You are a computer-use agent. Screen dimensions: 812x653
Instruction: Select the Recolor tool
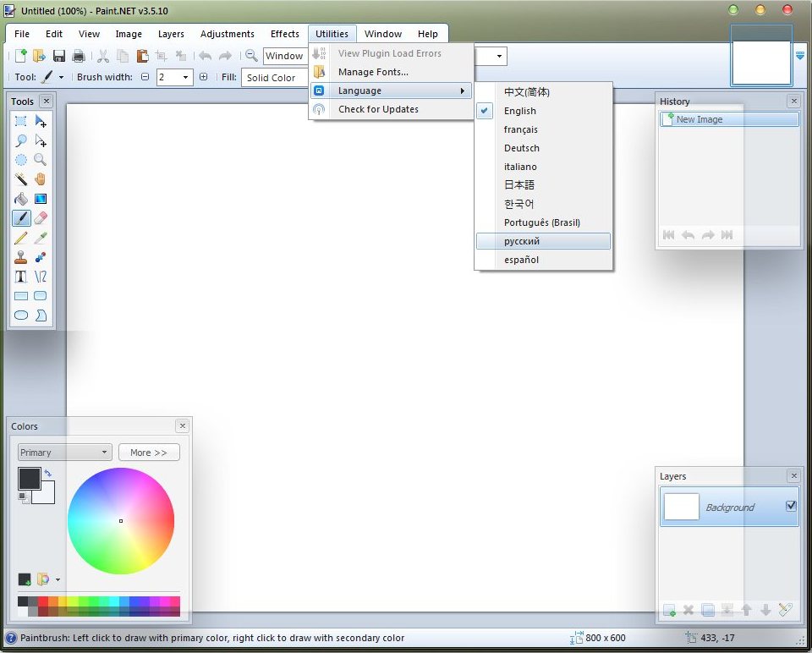coord(41,257)
